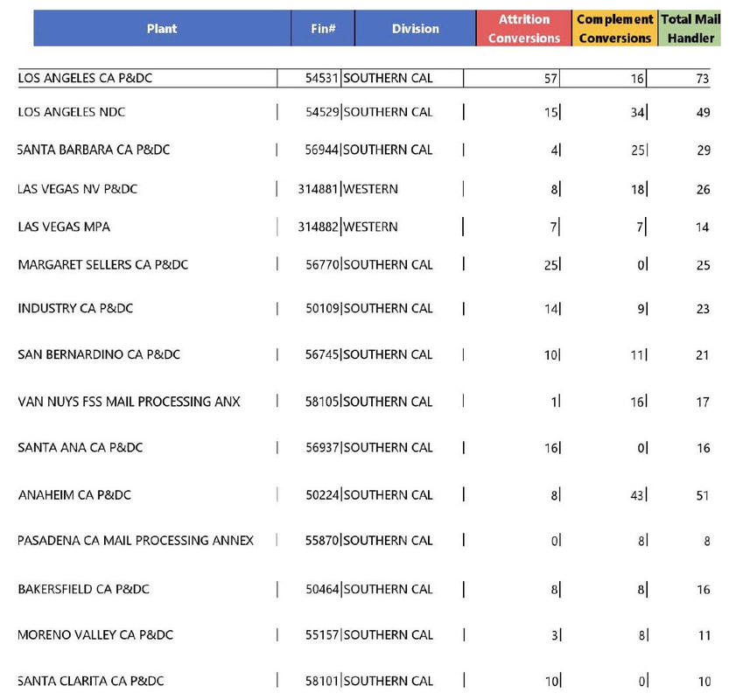Select the LOS ANGELES CA P&DC cell
Viewport: 736px width, 700px height.
coord(85,78)
